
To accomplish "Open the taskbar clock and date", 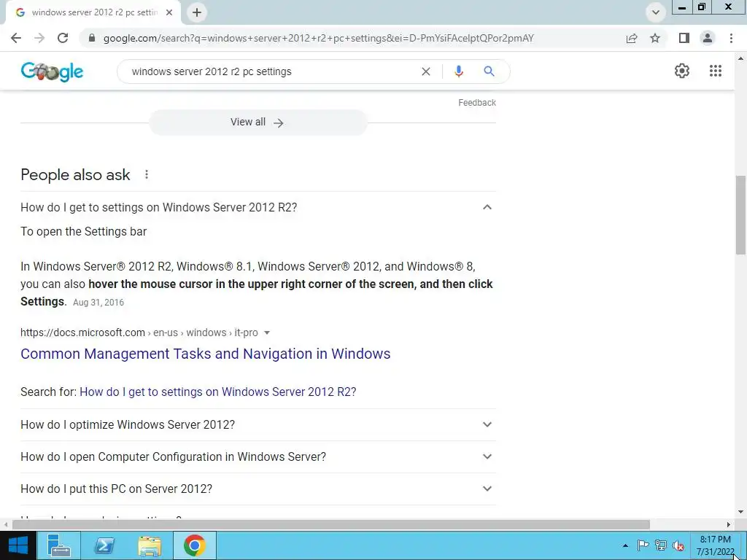I will point(715,545).
